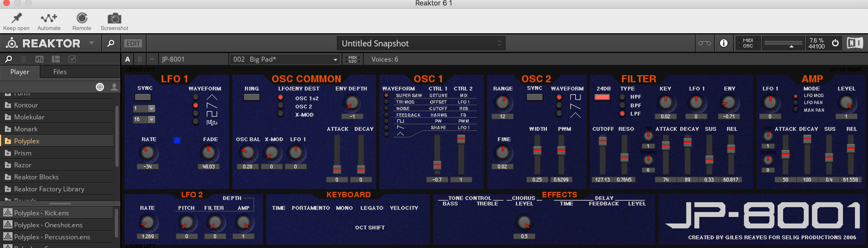Toggle the filter 24DB button
Screen dimensions: 868x248
point(602,97)
